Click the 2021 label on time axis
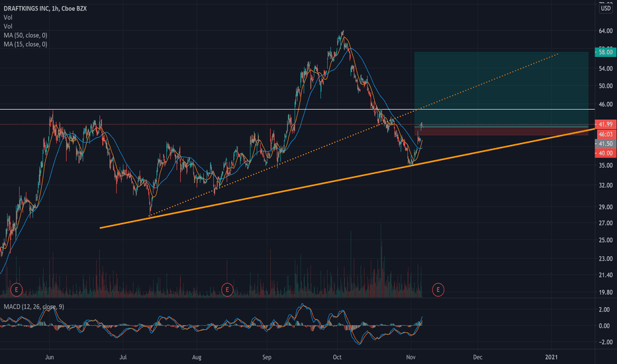Screen dimensions: 617x364 point(551,357)
